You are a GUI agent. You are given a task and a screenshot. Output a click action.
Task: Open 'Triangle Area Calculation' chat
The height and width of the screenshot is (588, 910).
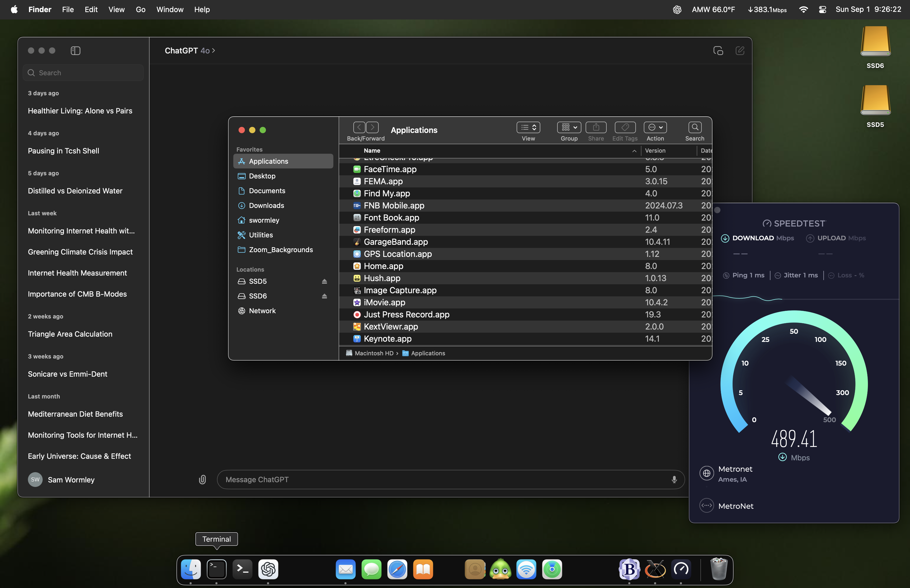point(70,334)
